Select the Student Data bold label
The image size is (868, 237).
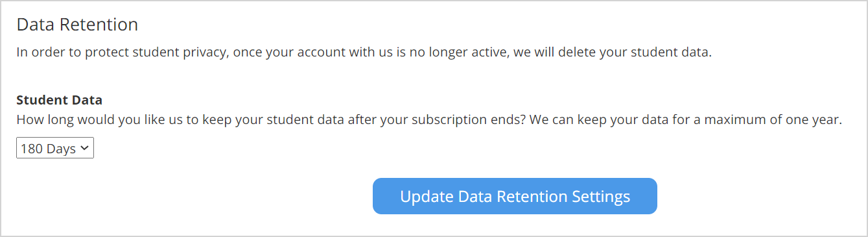pos(60,100)
